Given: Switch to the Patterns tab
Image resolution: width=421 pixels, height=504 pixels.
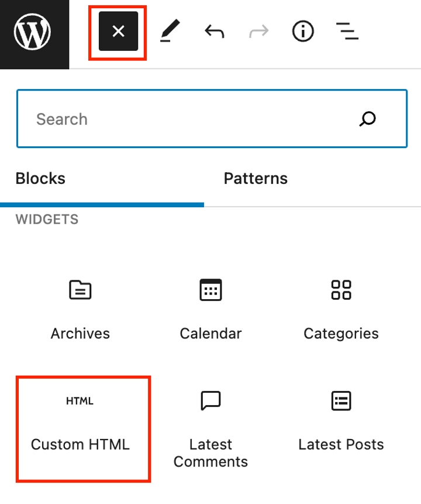Looking at the screenshot, I should (x=256, y=179).
